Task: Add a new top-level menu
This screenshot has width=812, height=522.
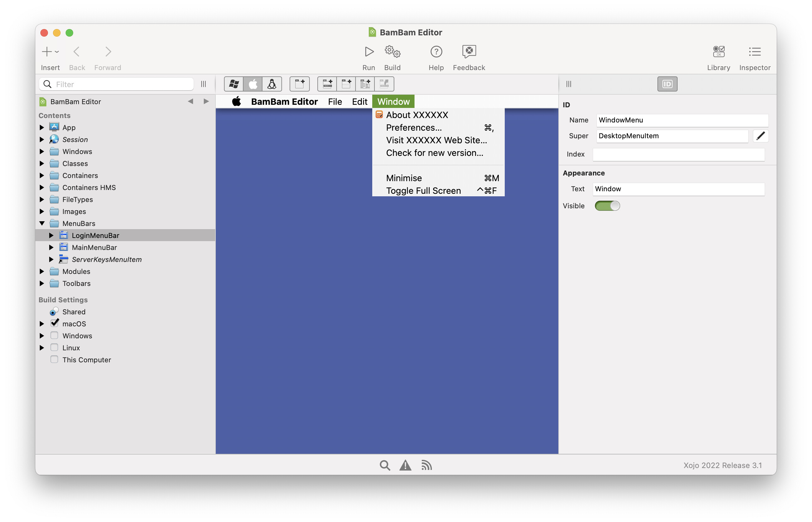Action: 299,84
